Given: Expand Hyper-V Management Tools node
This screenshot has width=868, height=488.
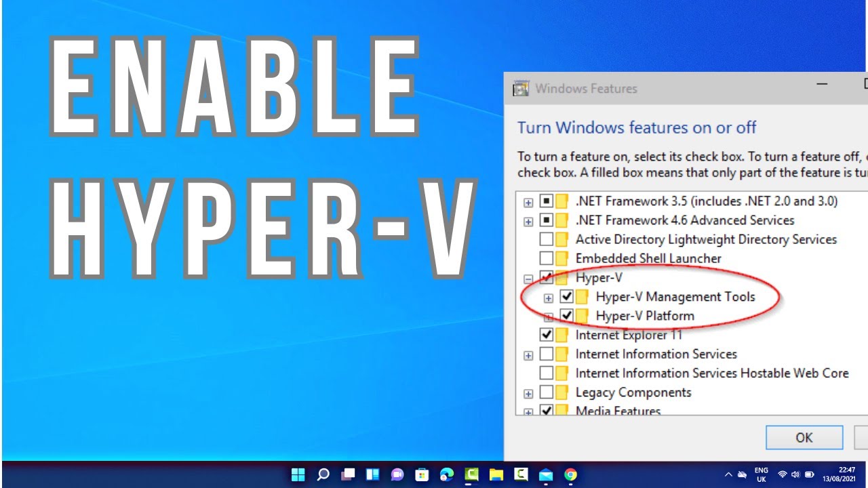Looking at the screenshot, I should tap(549, 298).
